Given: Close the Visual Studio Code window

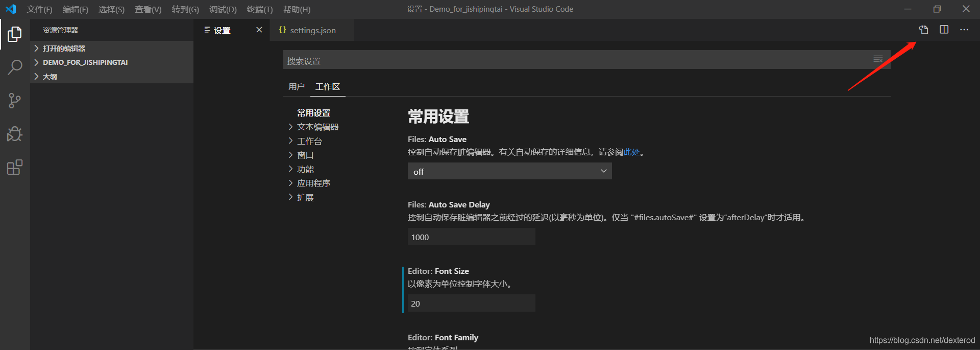Looking at the screenshot, I should pos(966,9).
